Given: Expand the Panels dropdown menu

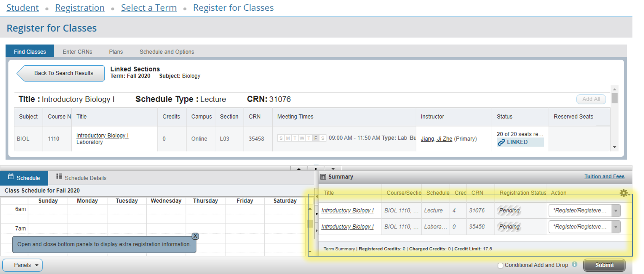Looking at the screenshot, I should coord(23,265).
